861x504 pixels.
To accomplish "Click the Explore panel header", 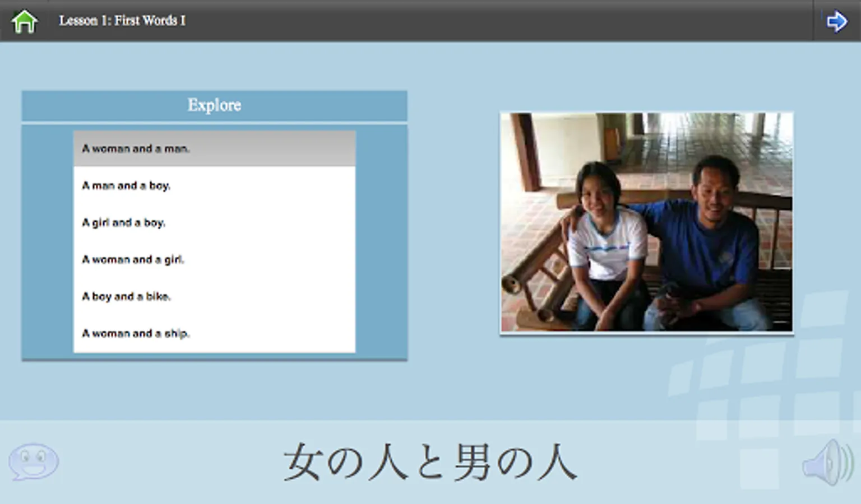I will click(x=214, y=105).
